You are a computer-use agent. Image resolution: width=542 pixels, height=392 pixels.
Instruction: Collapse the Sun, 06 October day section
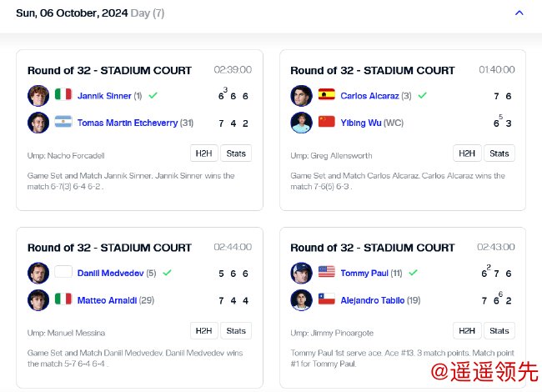519,13
